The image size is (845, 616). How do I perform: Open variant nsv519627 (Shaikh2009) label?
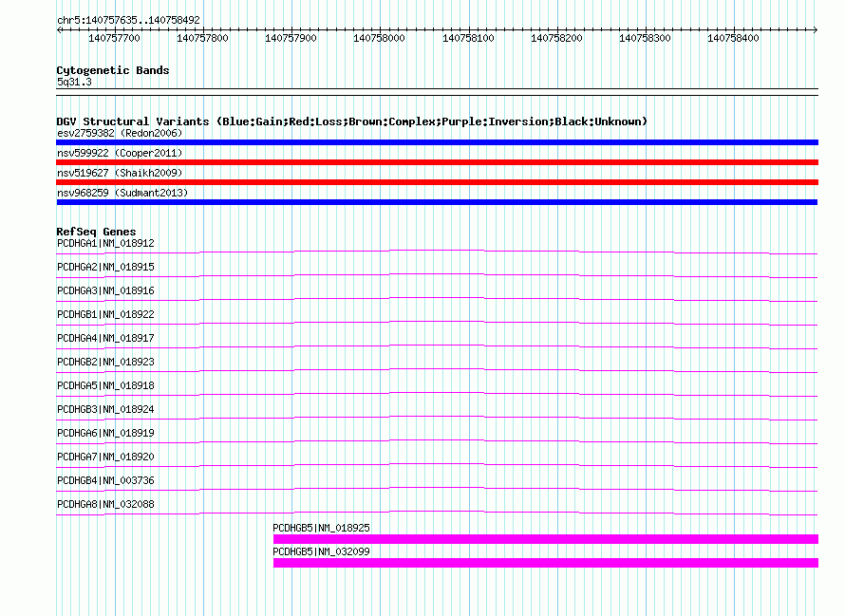120,173
